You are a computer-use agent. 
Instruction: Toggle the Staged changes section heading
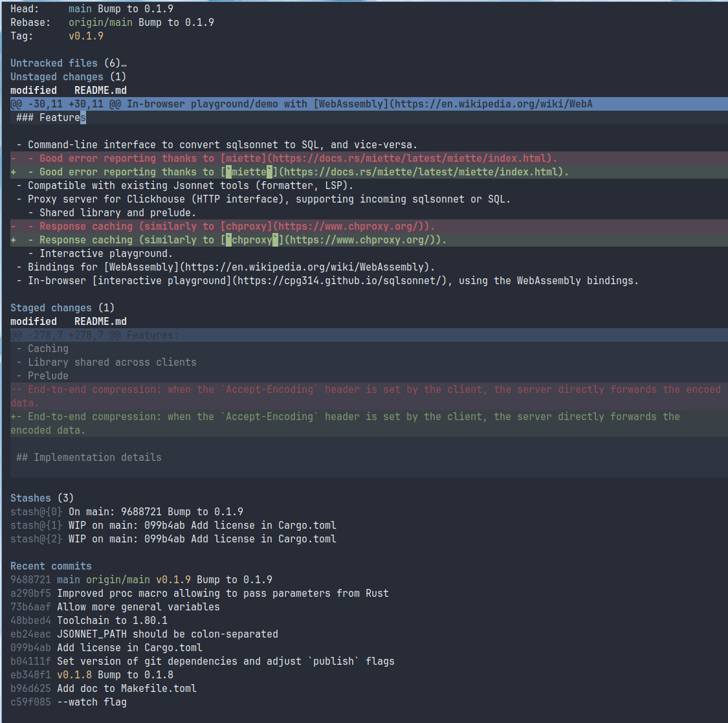(62, 308)
